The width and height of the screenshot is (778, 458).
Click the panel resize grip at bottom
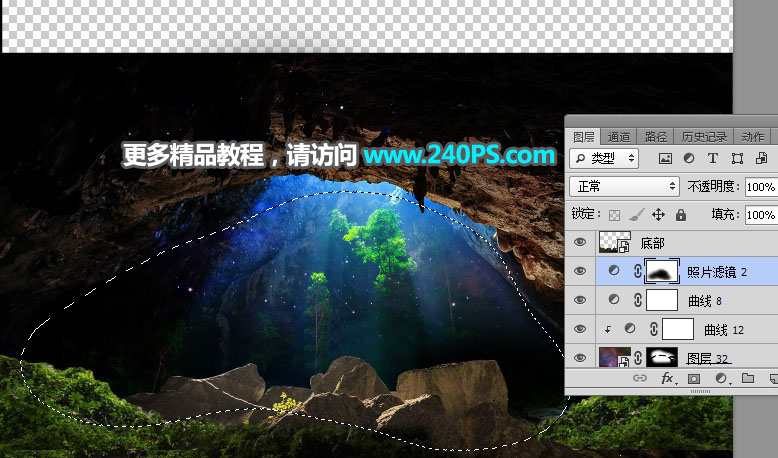point(700,392)
